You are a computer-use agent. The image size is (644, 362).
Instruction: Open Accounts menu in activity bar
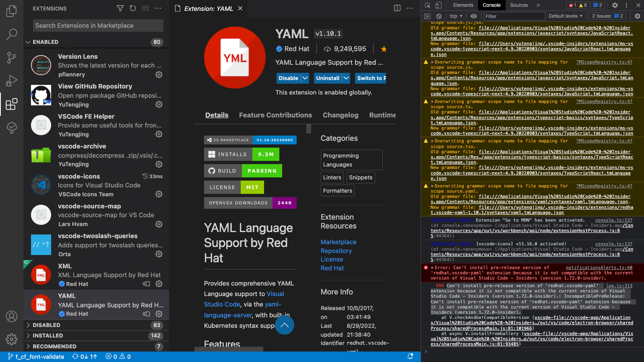pyautogui.click(x=12, y=317)
